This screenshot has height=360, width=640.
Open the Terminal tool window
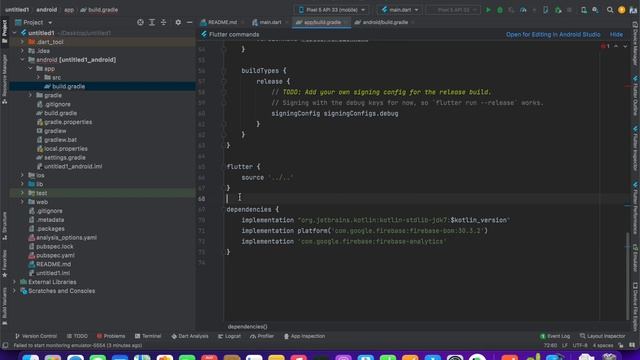pos(148,336)
